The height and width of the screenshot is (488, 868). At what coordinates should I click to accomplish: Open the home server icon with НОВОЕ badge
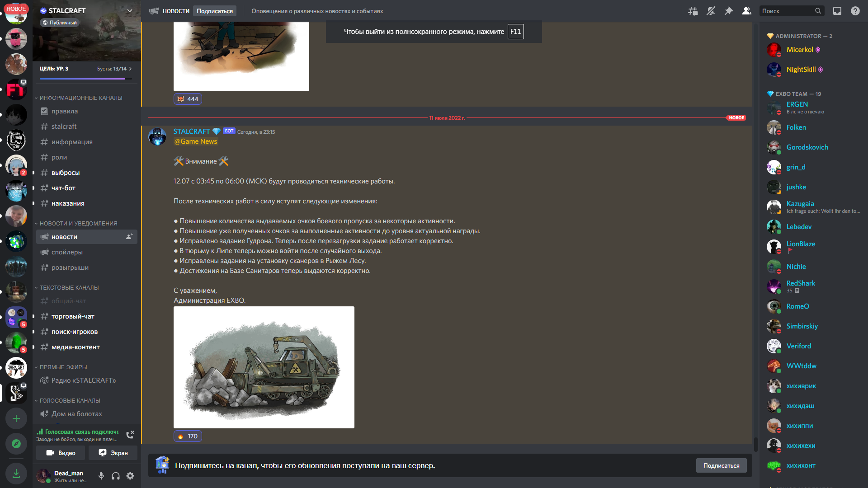pos(16,14)
